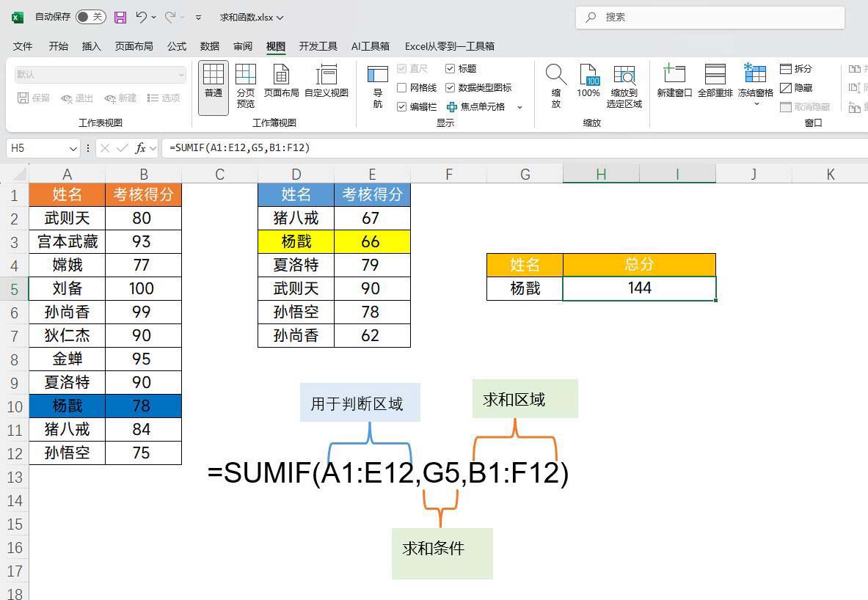Screen dimensions: 868x600
Task: Toggle the Formula Bar (编辑栏) checkbox
Action: [x=402, y=107]
